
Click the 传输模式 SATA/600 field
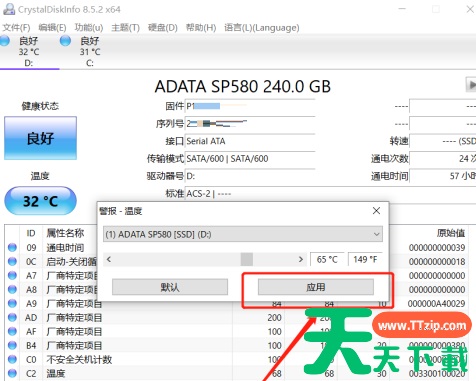pyautogui.click(x=250, y=159)
